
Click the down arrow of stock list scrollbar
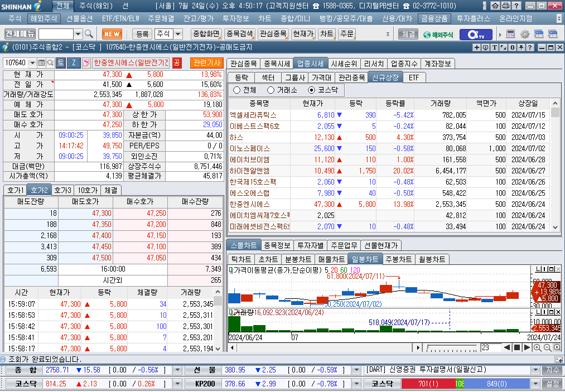pos(556,228)
